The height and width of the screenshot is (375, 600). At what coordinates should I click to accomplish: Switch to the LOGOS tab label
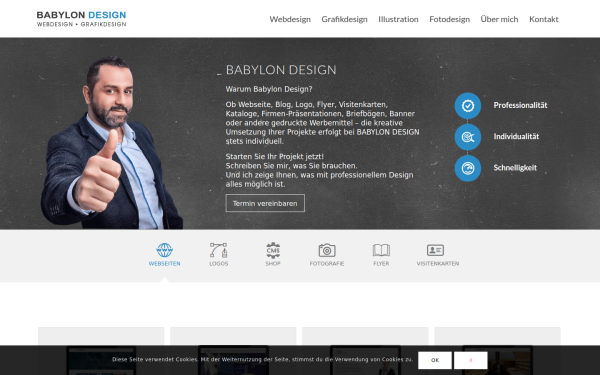[x=218, y=264]
